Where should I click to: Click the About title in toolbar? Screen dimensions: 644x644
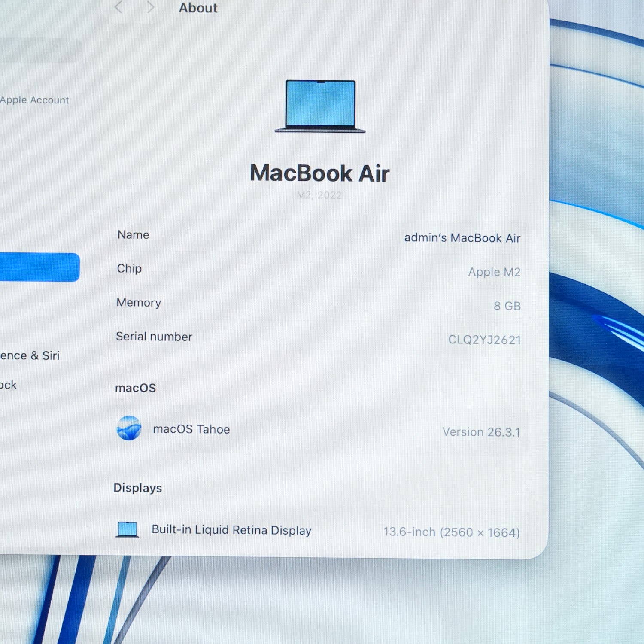tap(198, 8)
